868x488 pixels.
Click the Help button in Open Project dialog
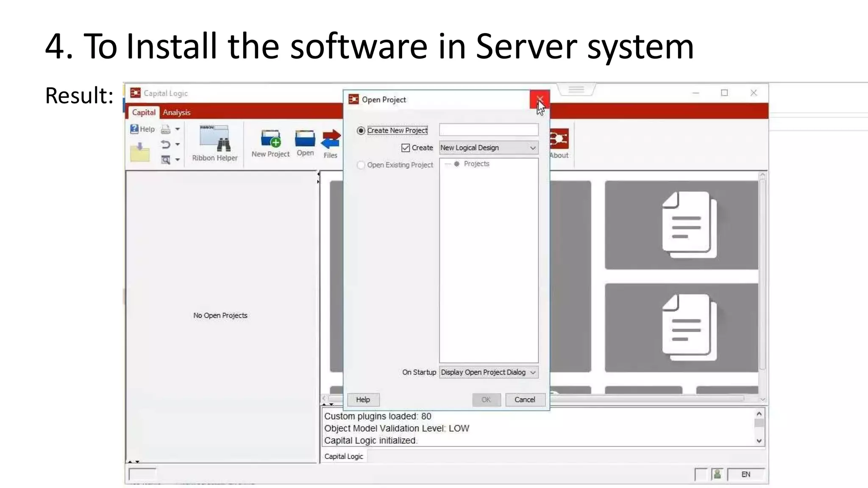pyautogui.click(x=363, y=399)
